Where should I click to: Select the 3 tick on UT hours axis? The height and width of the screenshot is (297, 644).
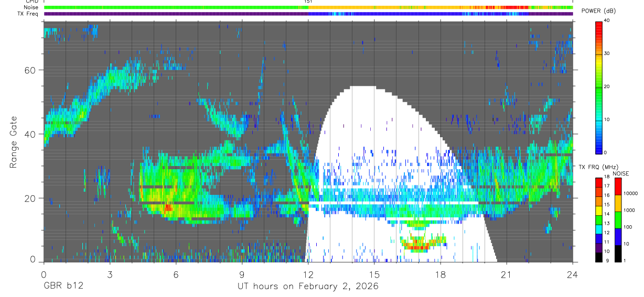tap(110, 274)
